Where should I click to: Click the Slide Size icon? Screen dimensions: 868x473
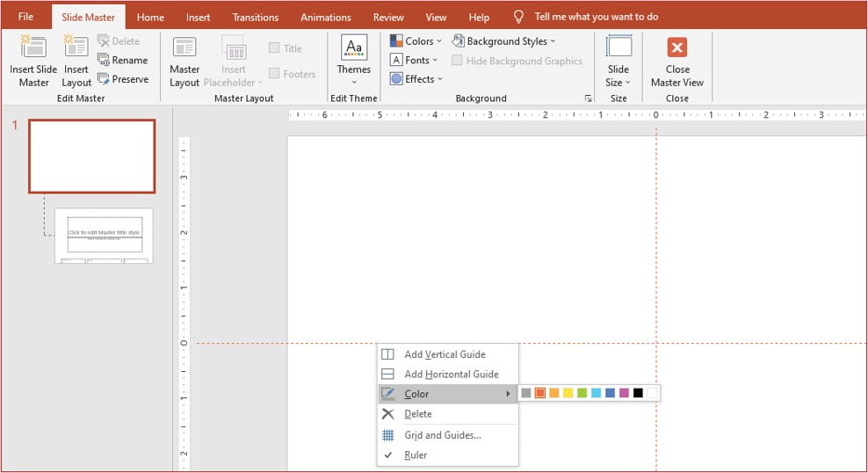[x=618, y=47]
